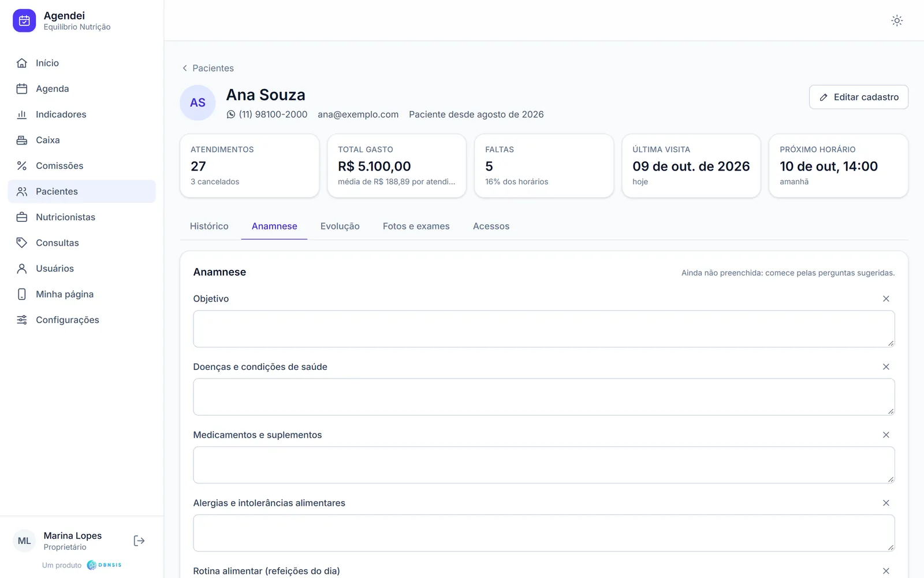Click the Total gasto value R$ 5.100,00

tap(374, 166)
